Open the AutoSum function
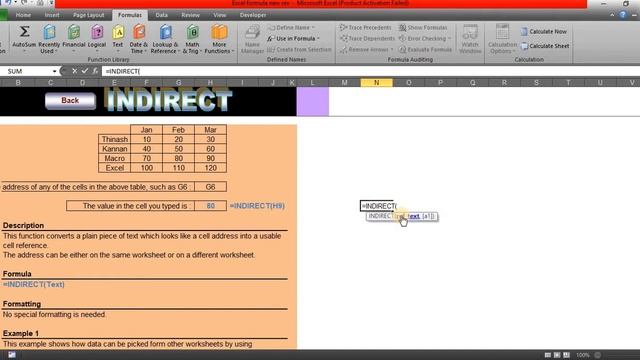 24,39
